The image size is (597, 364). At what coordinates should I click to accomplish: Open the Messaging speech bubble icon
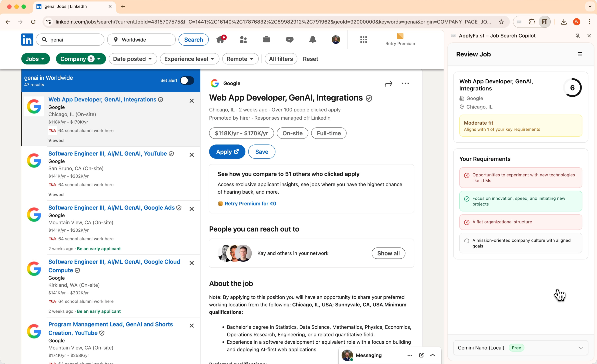[289, 39]
